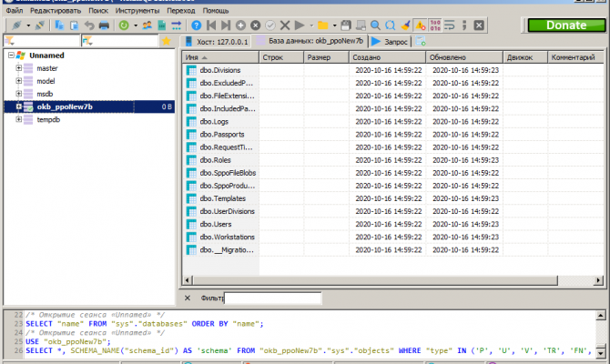Click the database filter box in tree panel
The image size is (610, 364).
[x=41, y=41]
